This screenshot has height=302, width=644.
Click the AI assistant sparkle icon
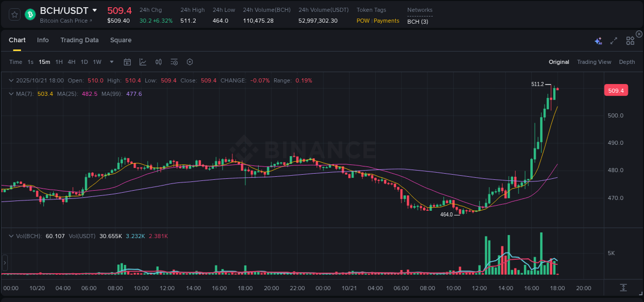pyautogui.click(x=598, y=40)
